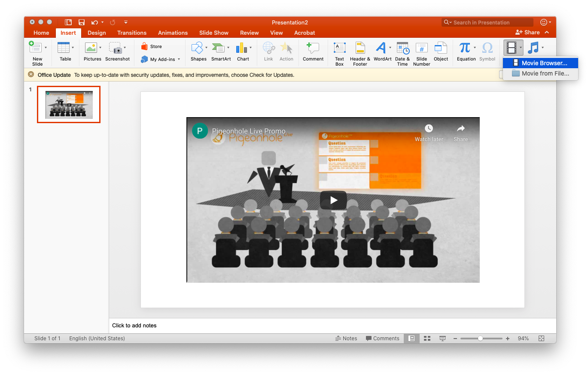
Task: Click the New Slide icon
Action: click(35, 47)
